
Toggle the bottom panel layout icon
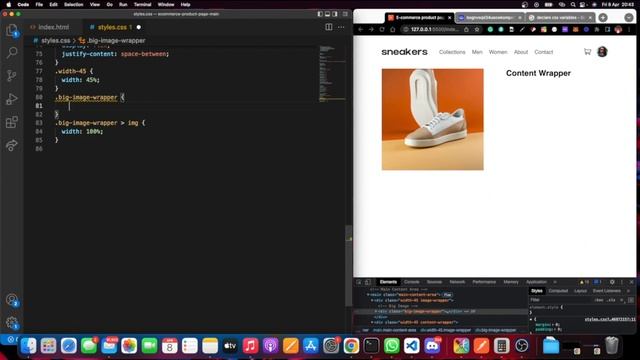click(327, 14)
